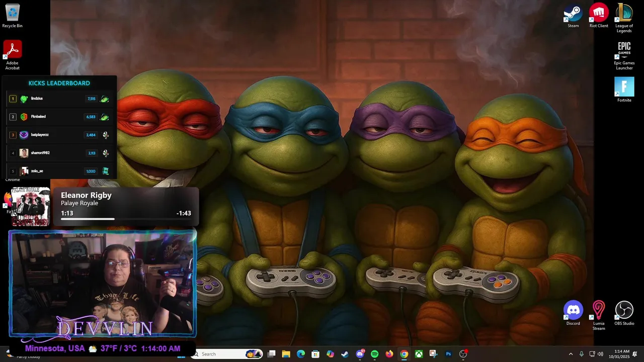
Task: Open the Discord desktop shortcut
Action: tap(573, 313)
